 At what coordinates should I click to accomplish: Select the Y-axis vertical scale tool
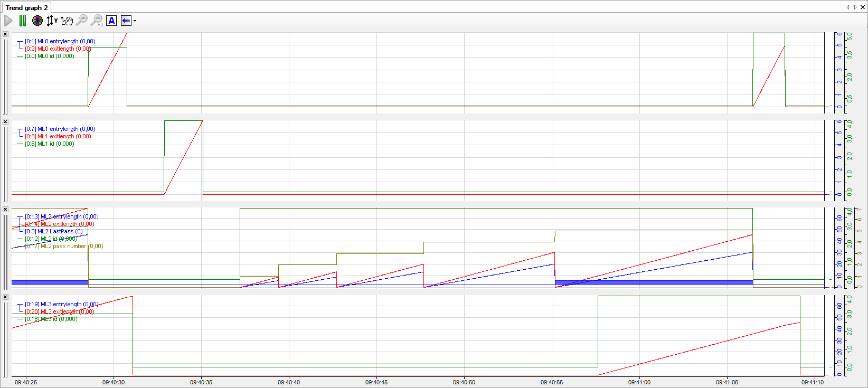51,21
